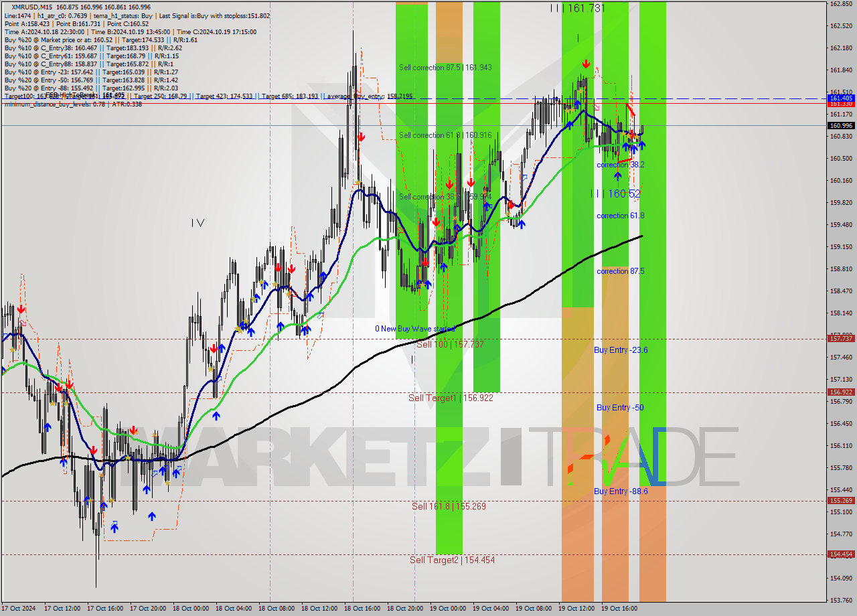The height and width of the screenshot is (616, 857).
Task: Click the 'Sell Target2 | 154.454' label
Action: [453, 560]
